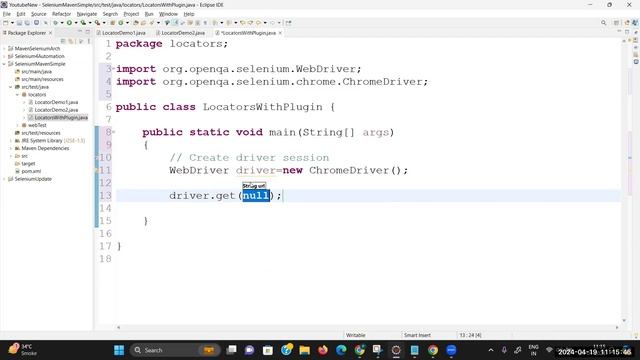This screenshot has width=640, height=360.
Task: Click the editor horizontal scrollbar
Action: click(367, 327)
